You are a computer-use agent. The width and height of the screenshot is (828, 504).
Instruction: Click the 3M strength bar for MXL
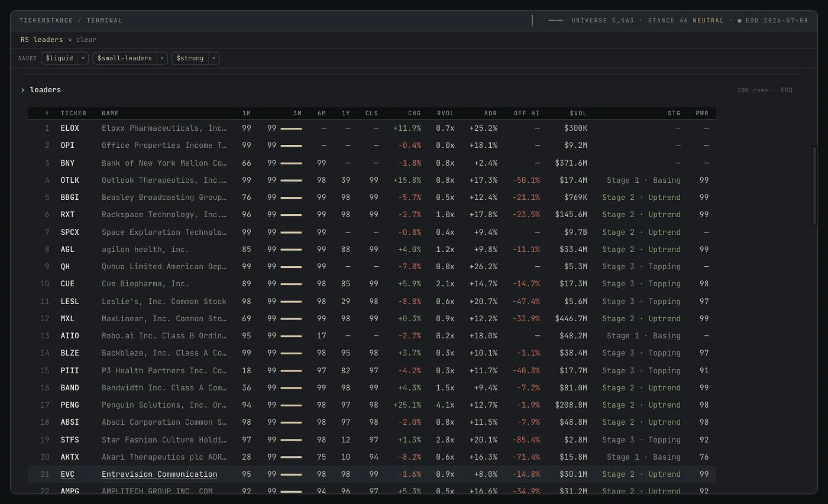tap(291, 319)
